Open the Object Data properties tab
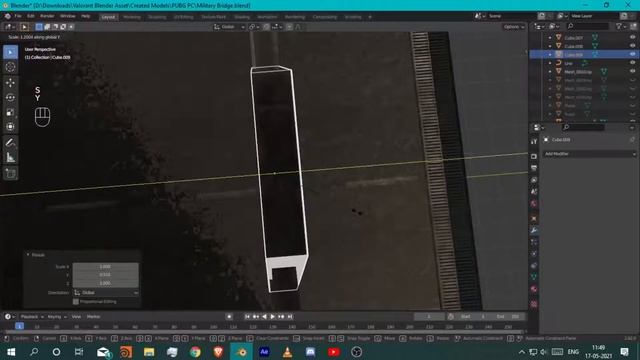The height and width of the screenshot is (360, 640). click(x=534, y=277)
